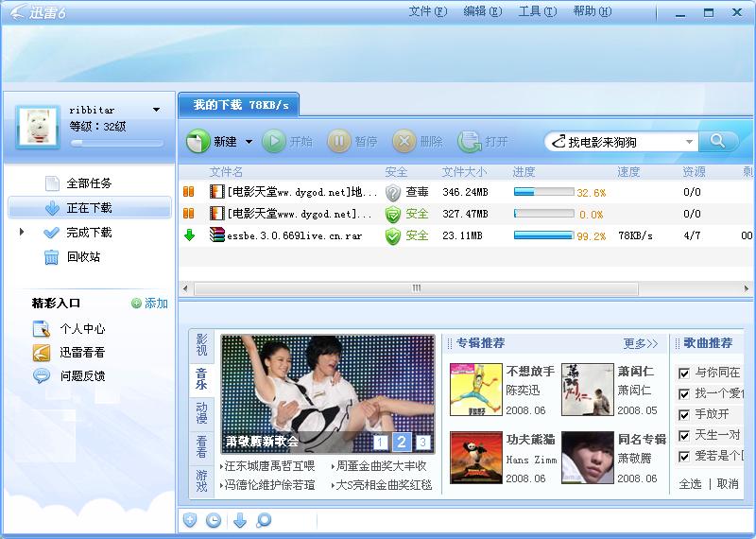This screenshot has width=756, height=539.
Task: Toggle the 天生一对 song checkbox
Action: pyautogui.click(x=683, y=436)
